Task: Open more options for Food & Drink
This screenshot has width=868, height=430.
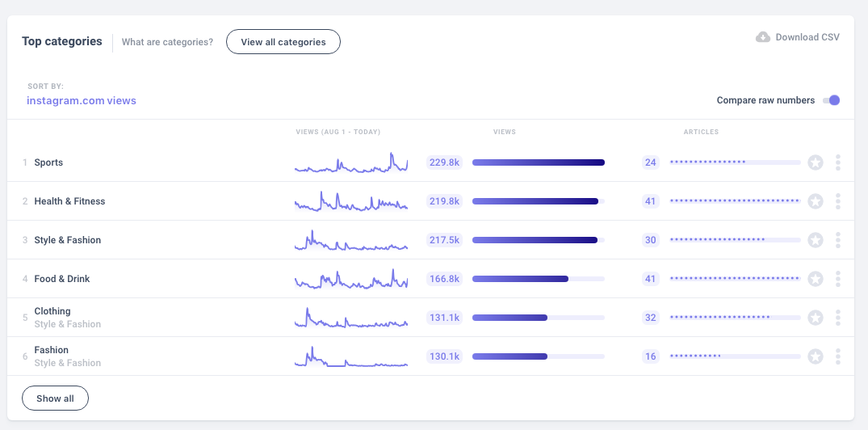Action: point(838,279)
